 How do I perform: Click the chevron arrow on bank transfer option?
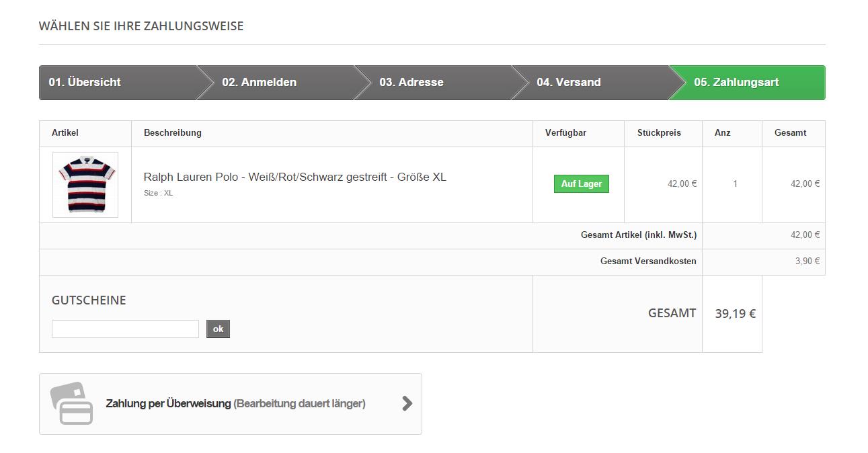click(x=407, y=403)
